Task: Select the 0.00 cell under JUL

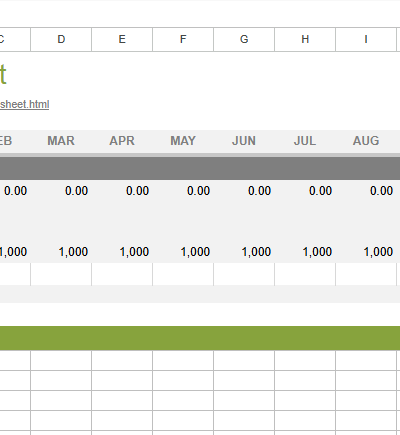Action: [x=305, y=191]
